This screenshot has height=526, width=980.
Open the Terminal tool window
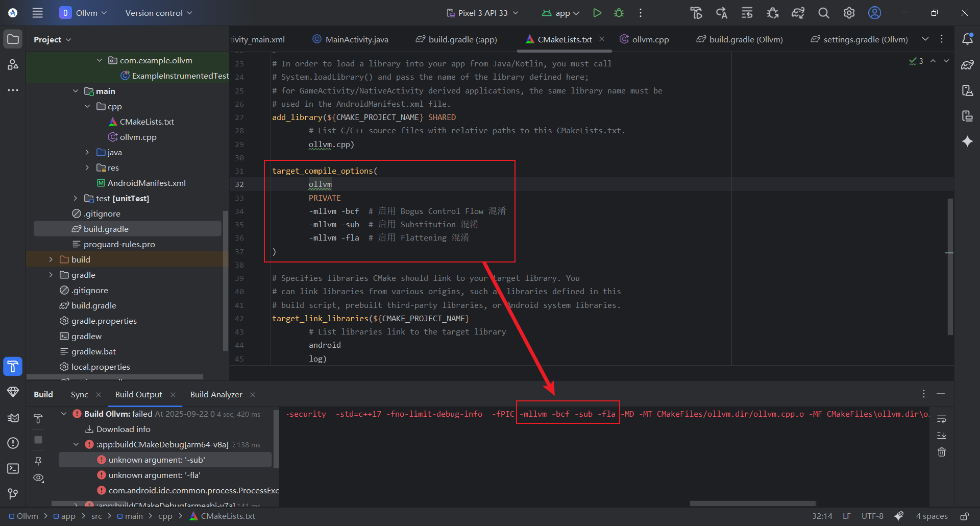pos(13,468)
